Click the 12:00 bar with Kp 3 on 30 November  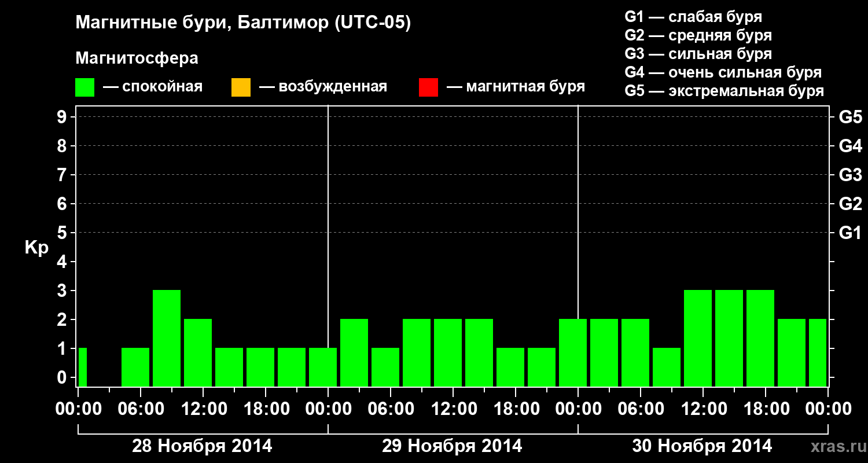click(x=698, y=338)
